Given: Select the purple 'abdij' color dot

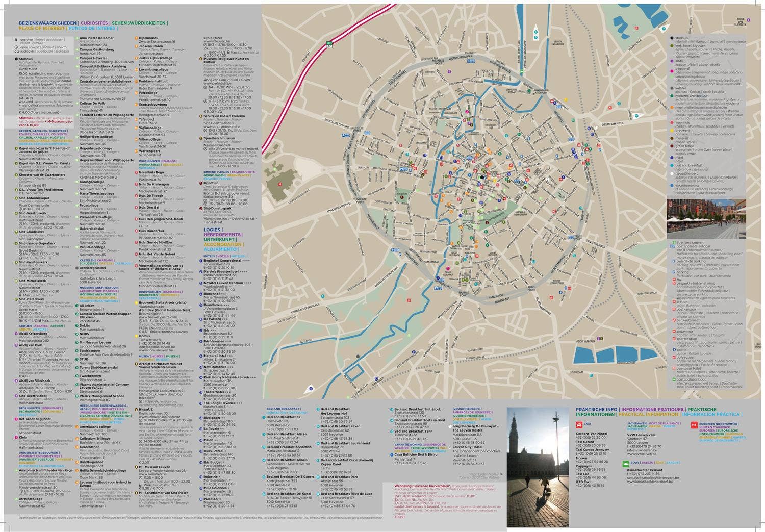Looking at the screenshot, I should pos(672,61).
